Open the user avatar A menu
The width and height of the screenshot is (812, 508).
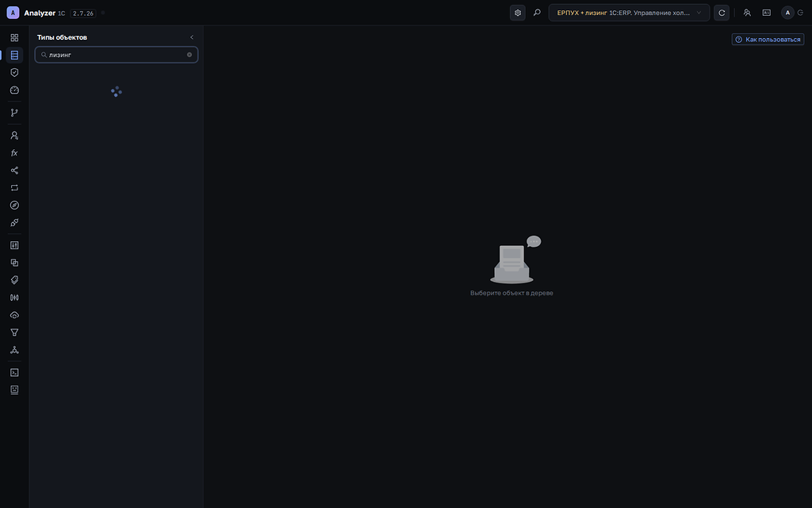pos(787,13)
